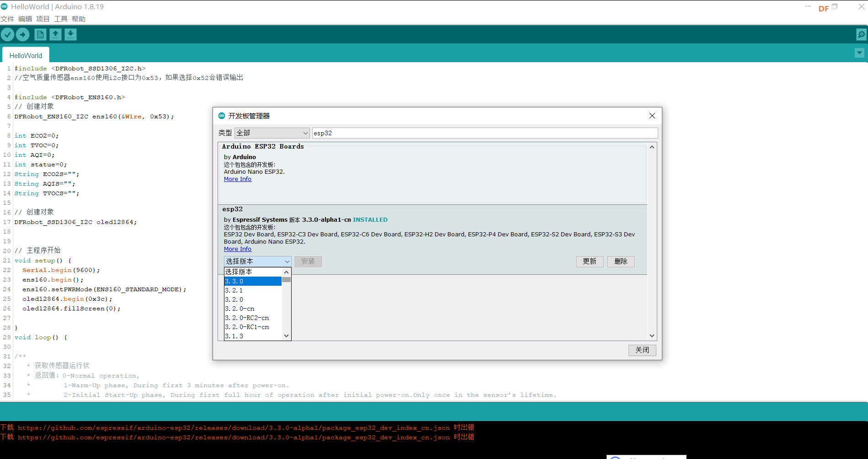Image resolution: width=868 pixels, height=459 pixels.
Task: Click the New sketch file icon
Action: tap(40, 35)
